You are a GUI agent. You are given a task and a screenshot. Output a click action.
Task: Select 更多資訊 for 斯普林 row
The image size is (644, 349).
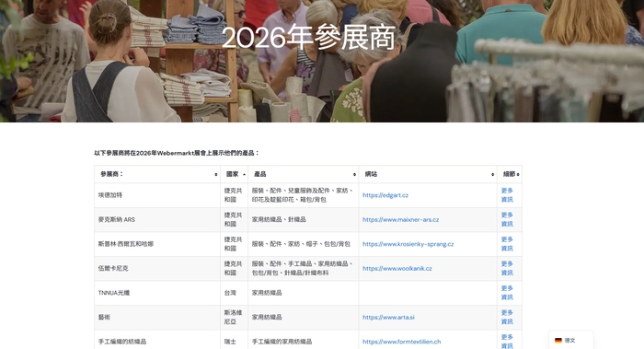(507, 244)
